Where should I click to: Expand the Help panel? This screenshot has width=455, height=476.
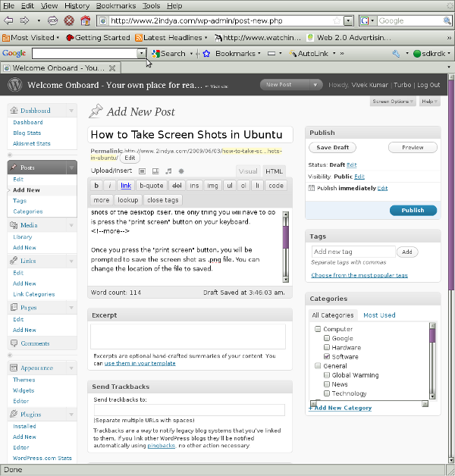[x=429, y=102]
